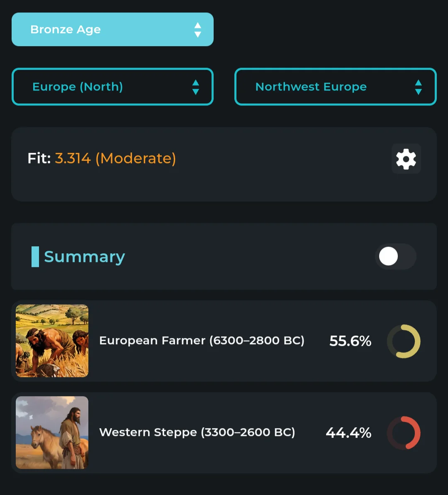Click the Bronze Age up-down arrows
448x495 pixels.
point(198,29)
